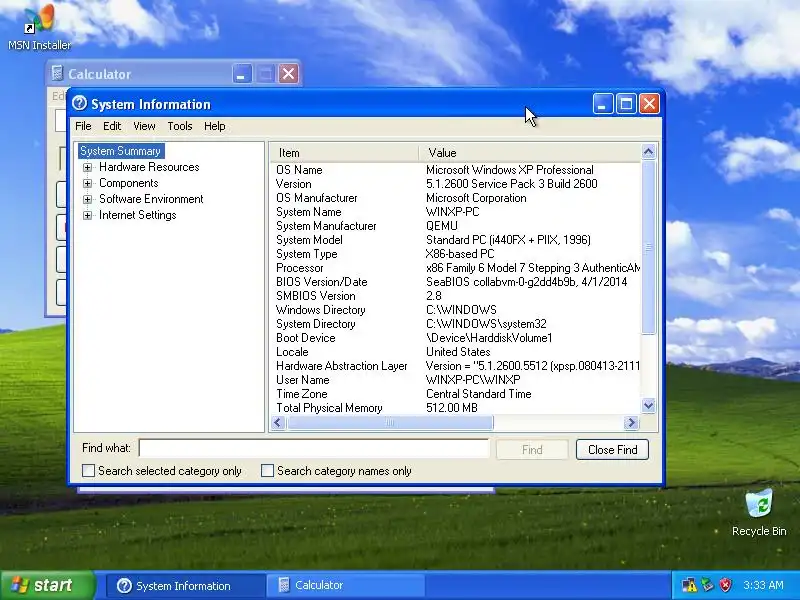Click the Find button

pos(532,449)
